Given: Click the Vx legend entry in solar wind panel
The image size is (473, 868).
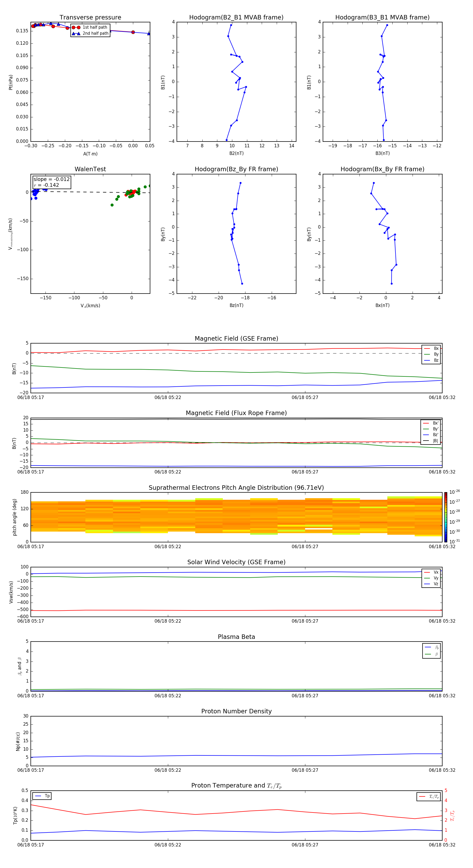Looking at the screenshot, I should point(431,572).
